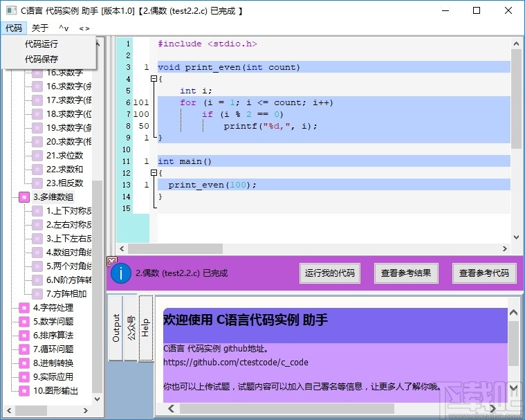This screenshot has height=420, width=525.
Task: Collapse the main function fold marker
Action: (154, 173)
